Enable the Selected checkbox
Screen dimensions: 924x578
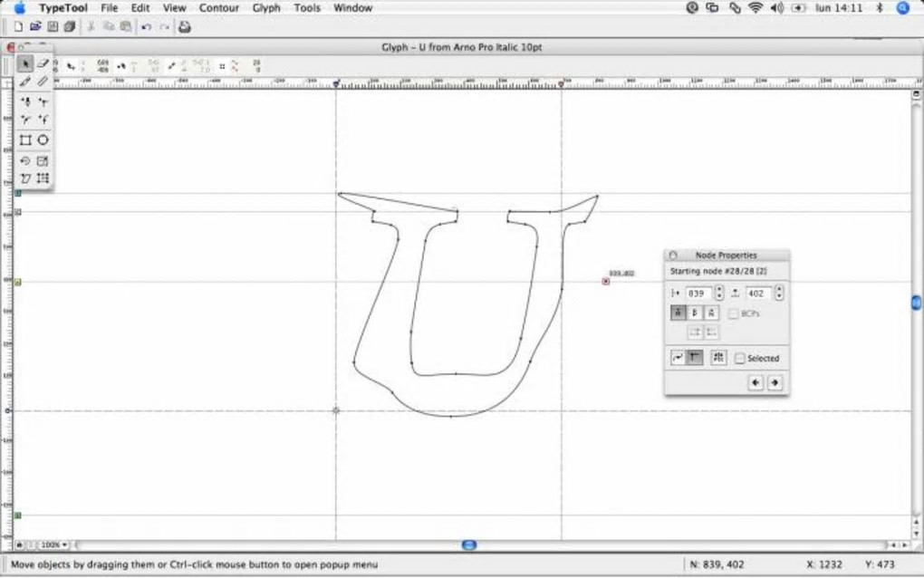[740, 359]
